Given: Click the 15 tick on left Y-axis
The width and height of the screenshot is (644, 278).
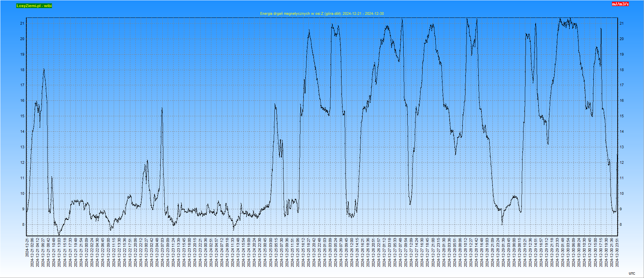Looking at the screenshot, I should pyautogui.click(x=22, y=116).
